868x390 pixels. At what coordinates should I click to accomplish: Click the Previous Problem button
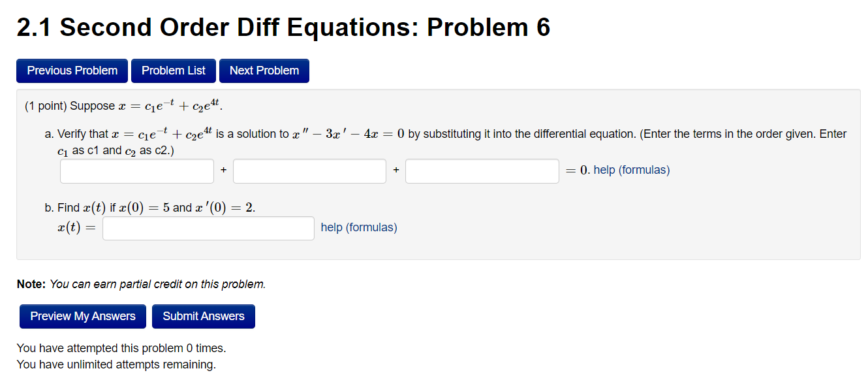click(72, 71)
